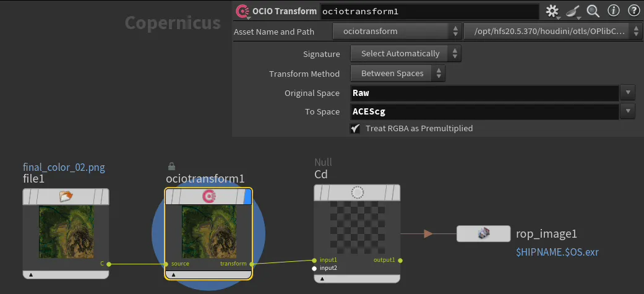The height and width of the screenshot is (294, 644).
Task: Open the ociotransform asset name dropdown
Action: tap(397, 31)
